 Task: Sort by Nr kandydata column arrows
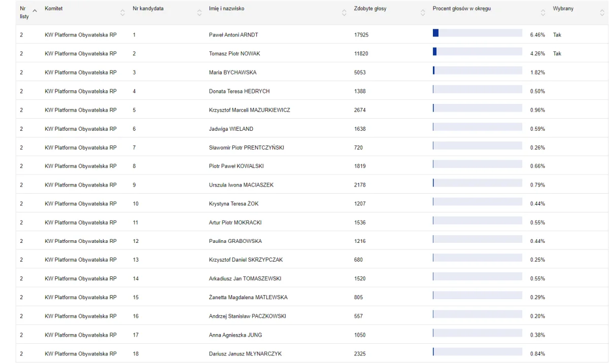click(x=199, y=13)
